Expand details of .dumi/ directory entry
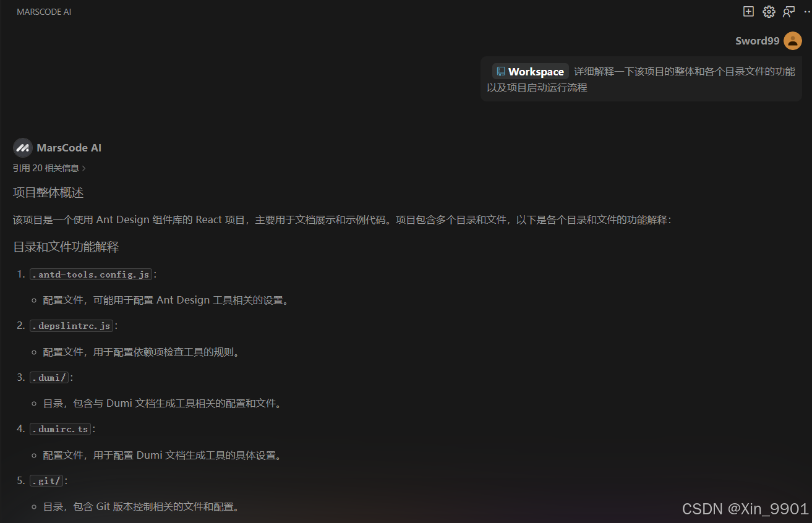This screenshot has height=523, width=812. coord(49,377)
